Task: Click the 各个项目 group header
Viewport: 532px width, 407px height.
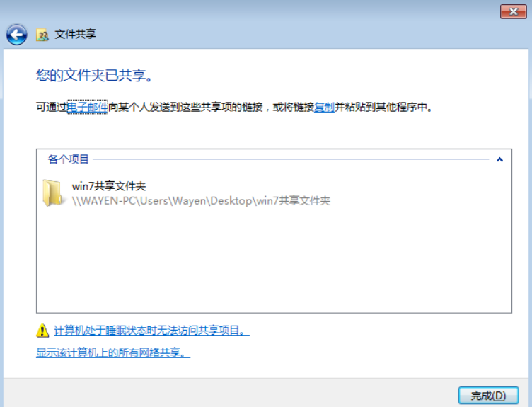Action: 69,159
